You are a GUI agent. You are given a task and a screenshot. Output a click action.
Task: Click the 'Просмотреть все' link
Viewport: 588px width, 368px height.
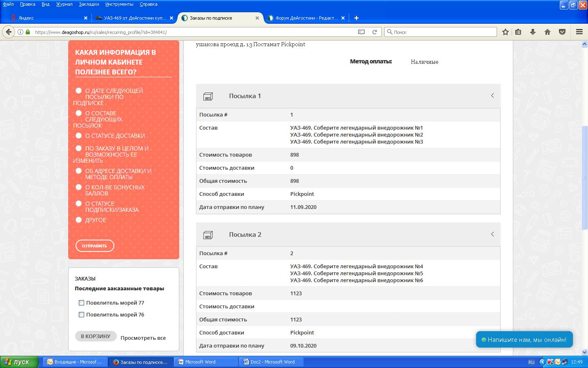click(x=143, y=338)
